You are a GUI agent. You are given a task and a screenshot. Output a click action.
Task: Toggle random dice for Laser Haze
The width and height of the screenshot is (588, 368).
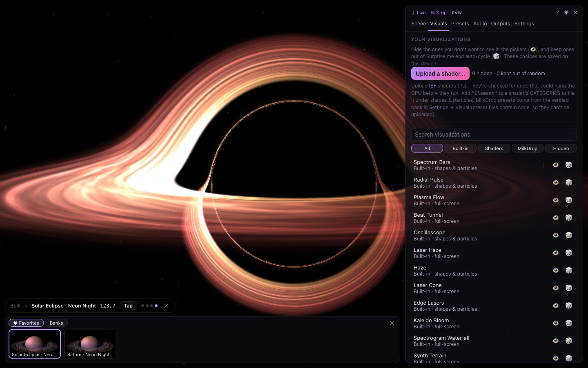[568, 253]
